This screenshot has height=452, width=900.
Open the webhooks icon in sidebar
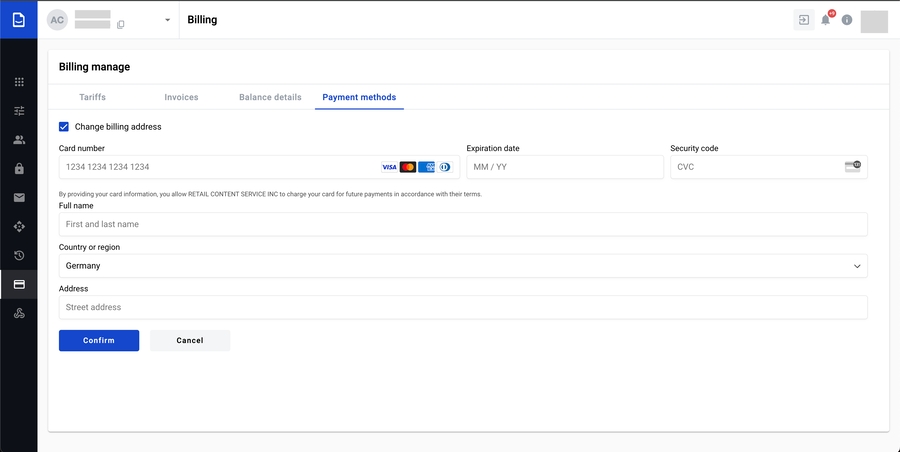[19, 314]
